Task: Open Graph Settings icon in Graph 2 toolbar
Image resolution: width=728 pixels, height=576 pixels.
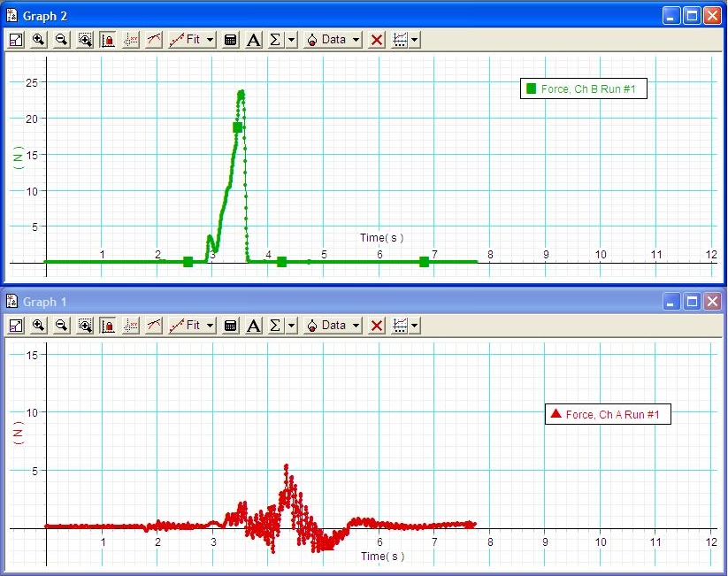Action: click(x=400, y=40)
